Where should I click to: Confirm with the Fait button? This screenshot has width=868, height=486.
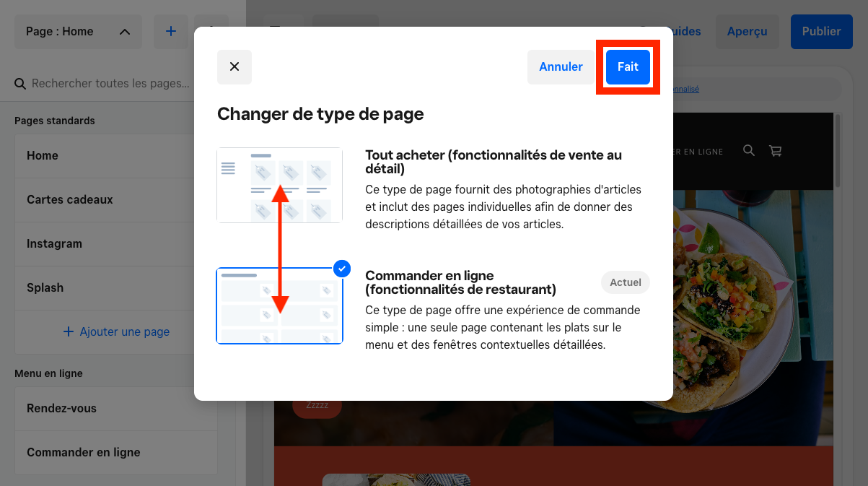point(628,67)
